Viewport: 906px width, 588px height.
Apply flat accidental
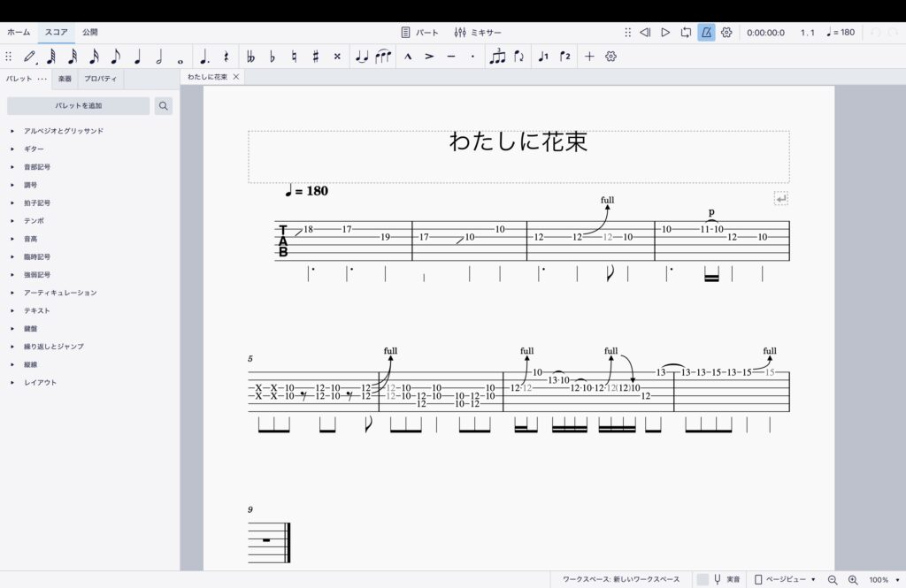(x=273, y=57)
